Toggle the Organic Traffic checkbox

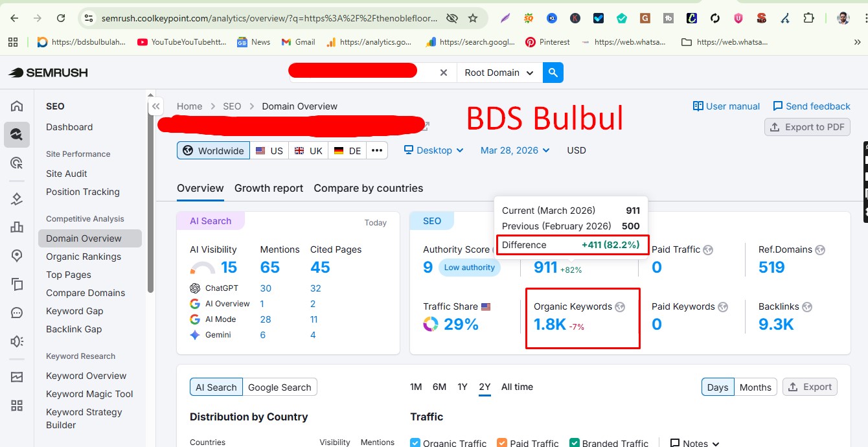(x=415, y=443)
